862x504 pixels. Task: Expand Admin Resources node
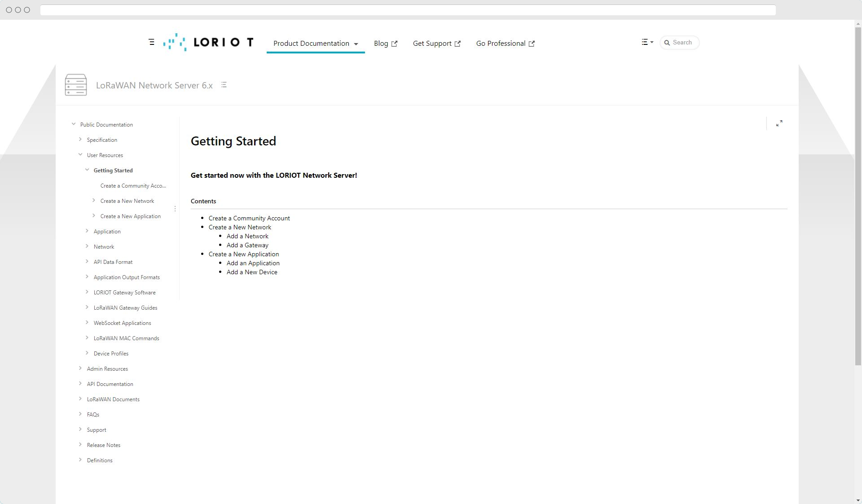(x=80, y=368)
